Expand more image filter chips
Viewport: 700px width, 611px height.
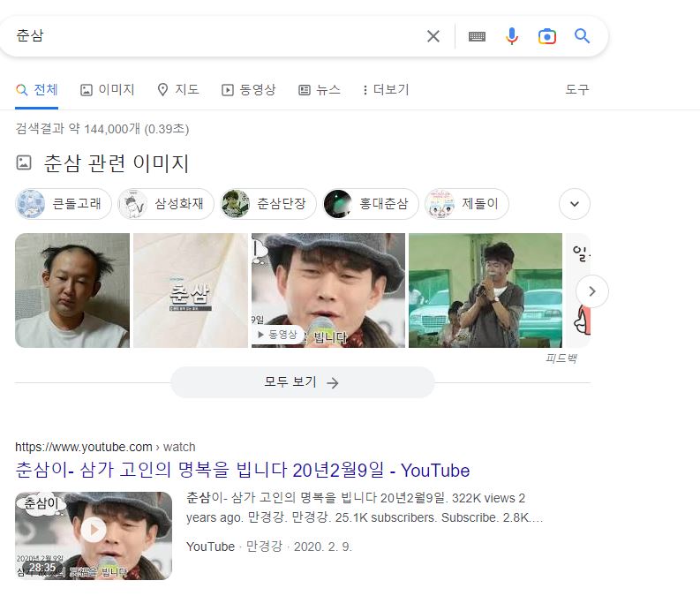pos(575,204)
